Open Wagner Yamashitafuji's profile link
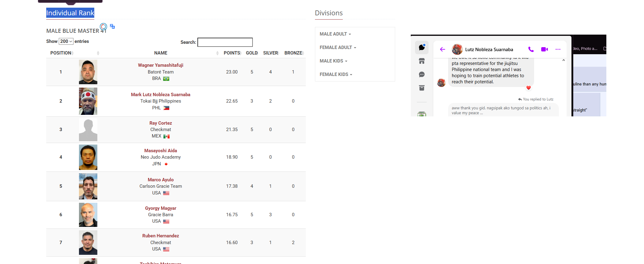This screenshot has height=264, width=644. (x=161, y=65)
